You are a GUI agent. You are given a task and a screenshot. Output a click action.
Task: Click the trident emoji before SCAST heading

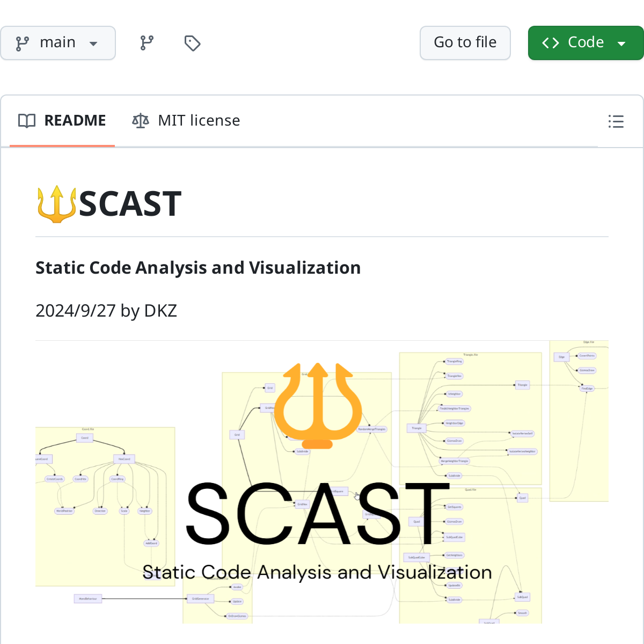pyautogui.click(x=56, y=204)
